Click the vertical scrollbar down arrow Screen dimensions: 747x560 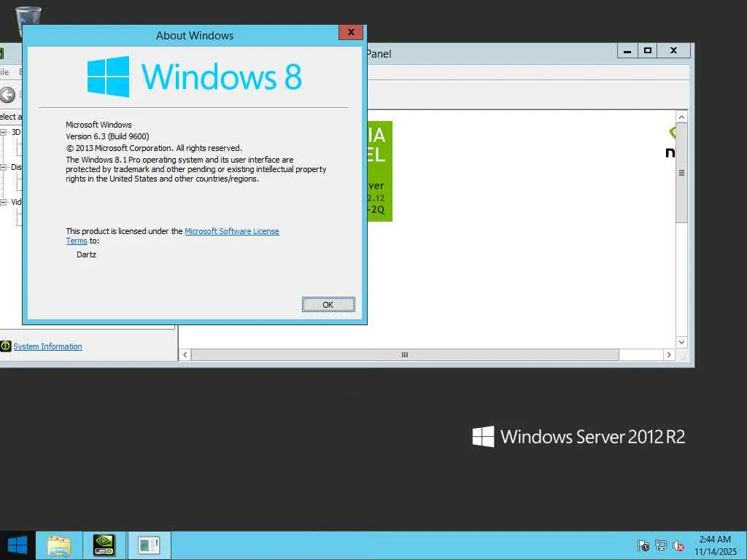(x=682, y=343)
